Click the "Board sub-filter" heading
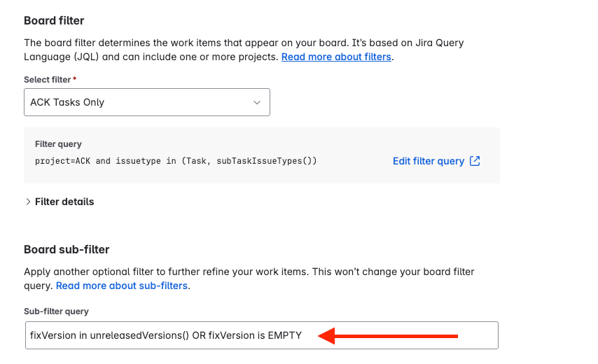Screen dimensions: 598x364 [x=67, y=250]
